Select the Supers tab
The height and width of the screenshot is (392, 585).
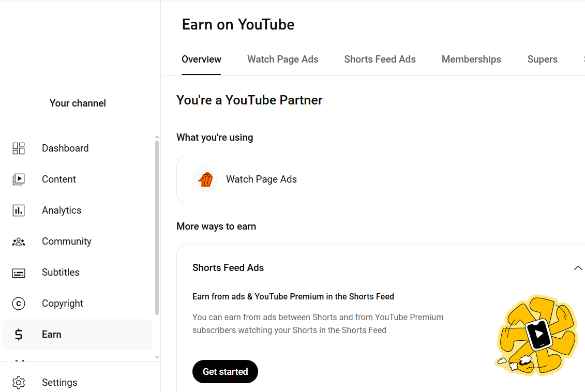click(542, 59)
